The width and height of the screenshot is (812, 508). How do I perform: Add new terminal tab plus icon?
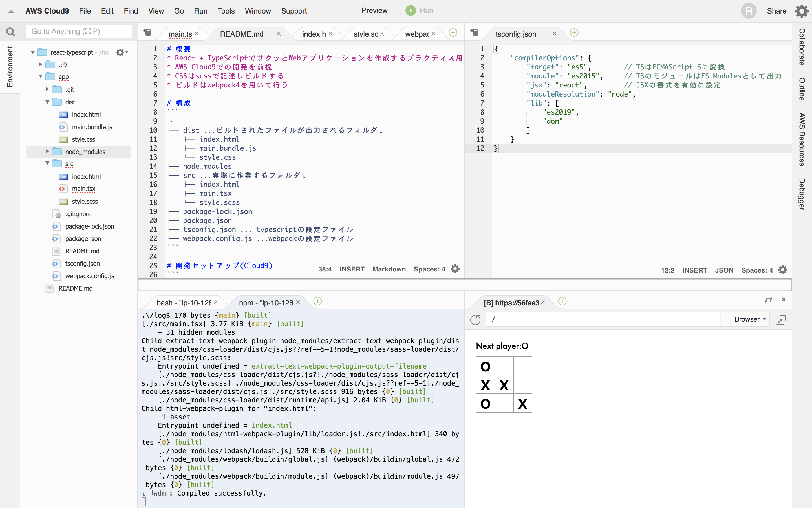[x=317, y=301]
